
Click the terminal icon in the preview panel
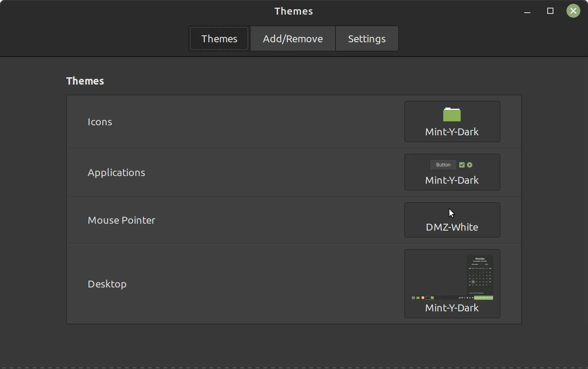[x=427, y=298]
